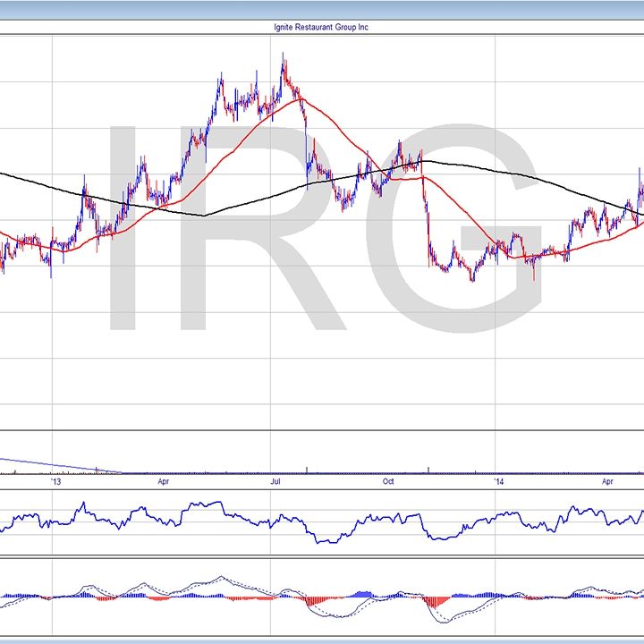Viewport: 644px width, 644px height.
Task: Click the red moving average peak near July
Action: [x=298, y=98]
